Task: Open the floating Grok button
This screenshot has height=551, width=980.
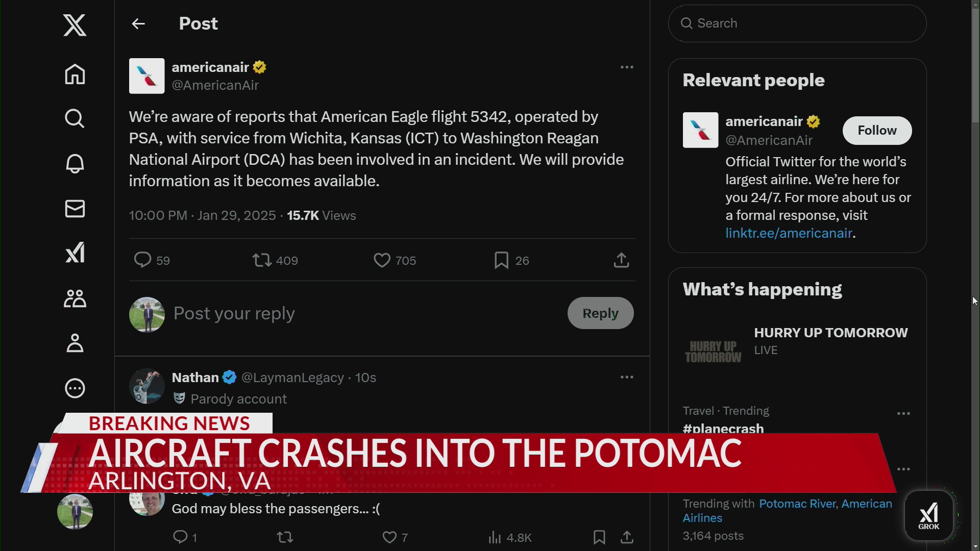Action: tap(929, 516)
